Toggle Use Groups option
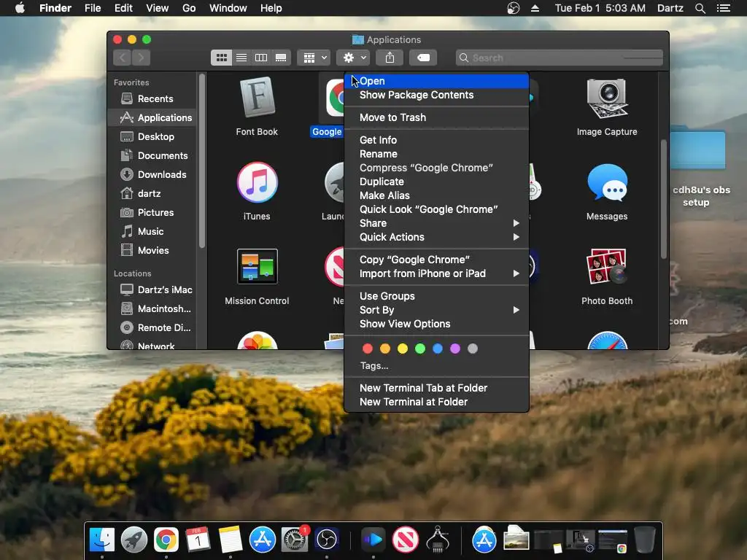The image size is (747, 560). pyautogui.click(x=436, y=296)
